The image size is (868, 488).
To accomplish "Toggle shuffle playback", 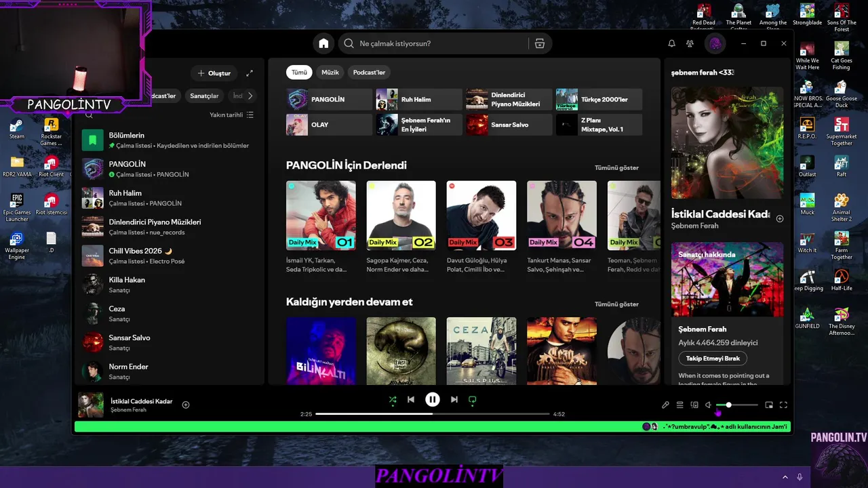I will pos(393,400).
